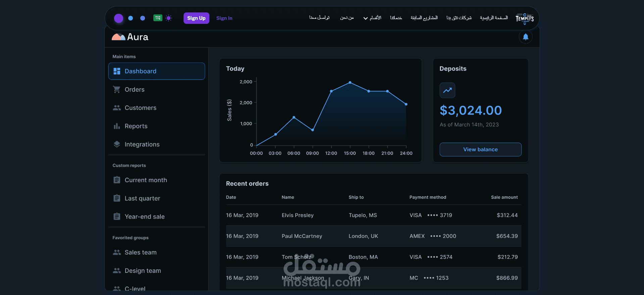Click the Orders shopping cart icon
Viewport: 644px width, 295px height.
click(117, 89)
